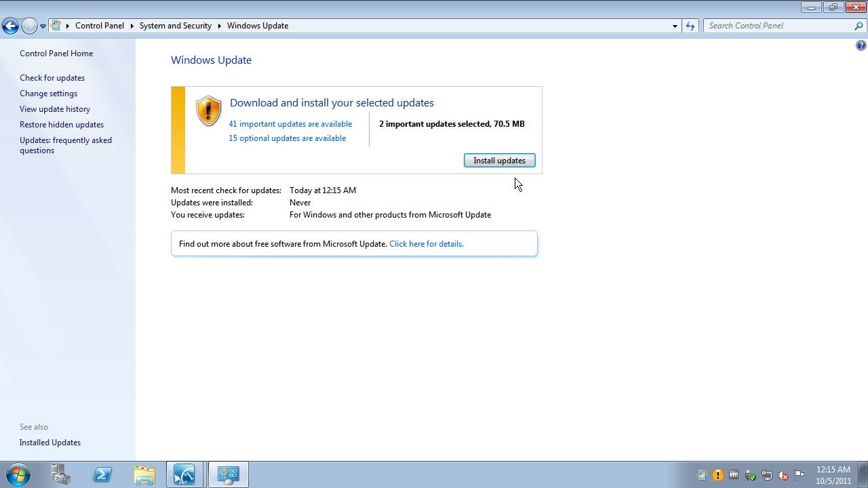Click the Windows Update page heading
Viewport: 868px width, 488px height.
(x=211, y=60)
